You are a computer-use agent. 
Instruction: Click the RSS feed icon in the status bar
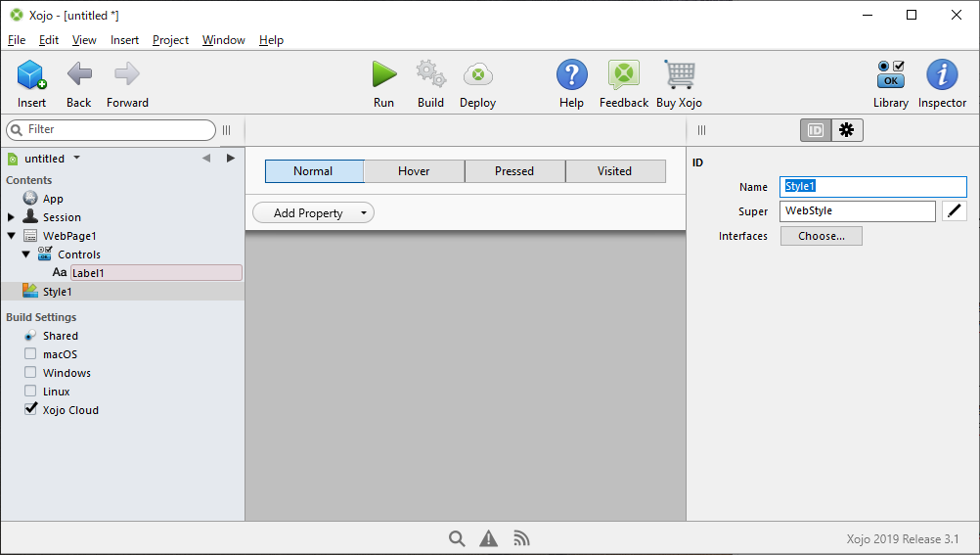(521, 538)
